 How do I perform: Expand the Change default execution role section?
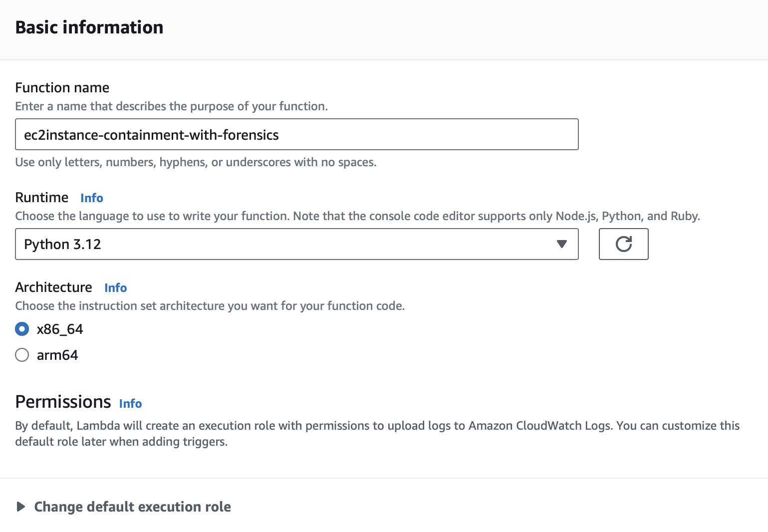click(132, 507)
